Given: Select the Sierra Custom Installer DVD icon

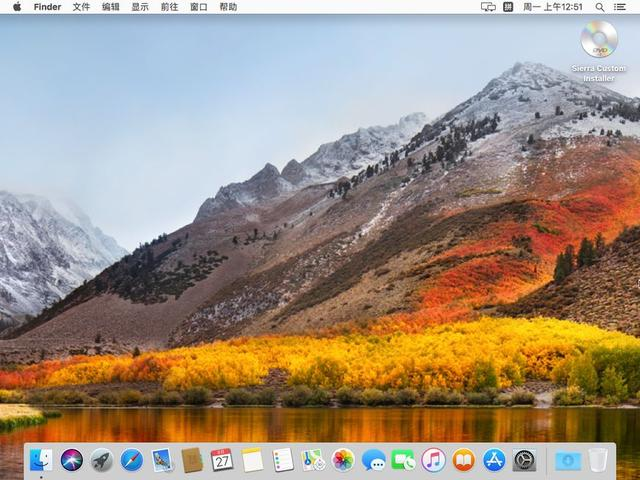Looking at the screenshot, I should click(599, 39).
